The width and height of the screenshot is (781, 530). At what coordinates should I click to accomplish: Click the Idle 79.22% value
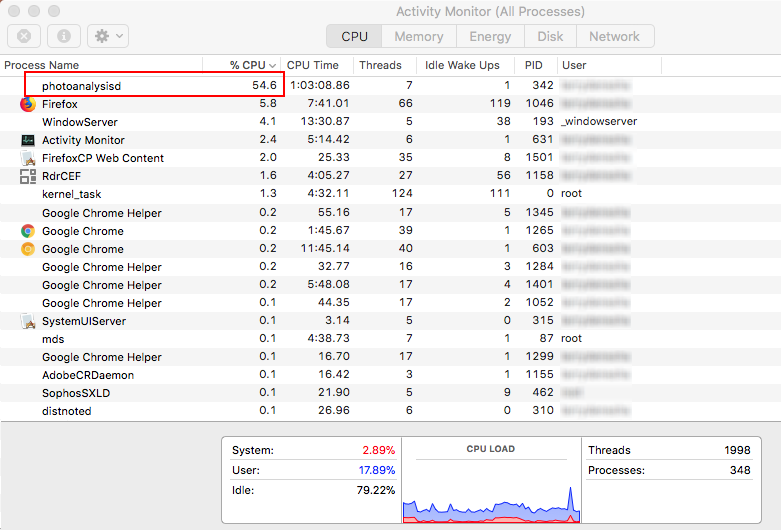376,490
